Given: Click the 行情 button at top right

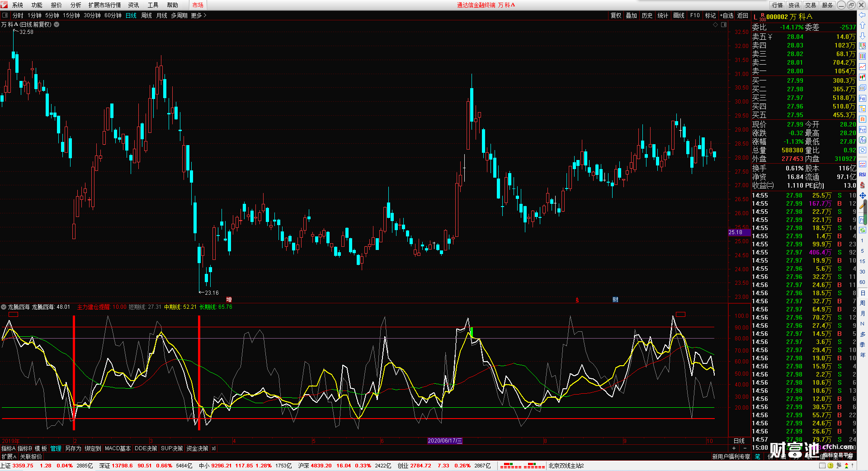Looking at the screenshot, I should pos(778,5).
